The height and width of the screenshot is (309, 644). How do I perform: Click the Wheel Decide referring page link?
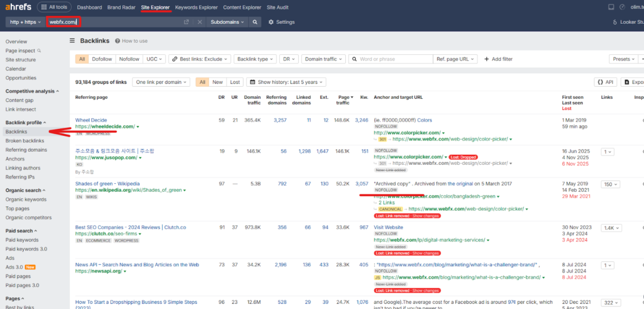[91, 120]
